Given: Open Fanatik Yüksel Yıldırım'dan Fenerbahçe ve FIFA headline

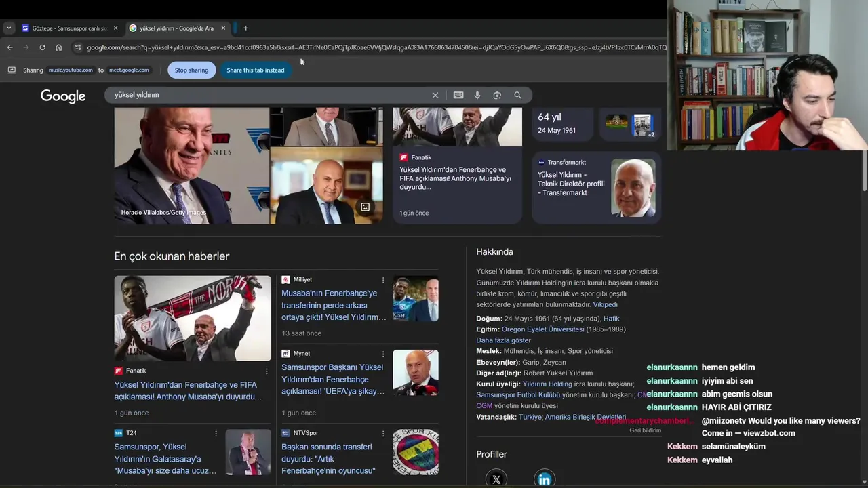Looking at the screenshot, I should pyautogui.click(x=188, y=390).
